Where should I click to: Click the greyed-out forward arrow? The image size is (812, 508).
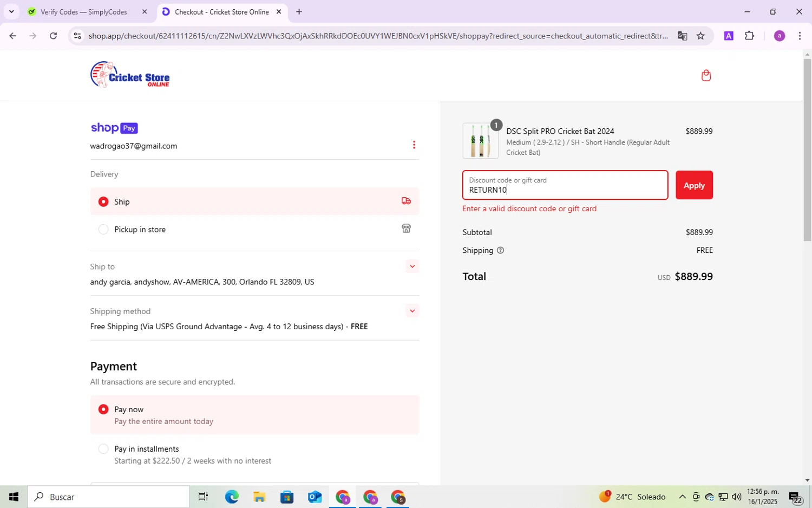32,36
